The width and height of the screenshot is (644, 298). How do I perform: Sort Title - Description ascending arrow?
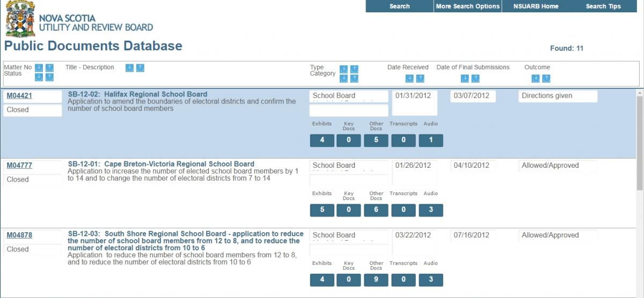coord(140,68)
